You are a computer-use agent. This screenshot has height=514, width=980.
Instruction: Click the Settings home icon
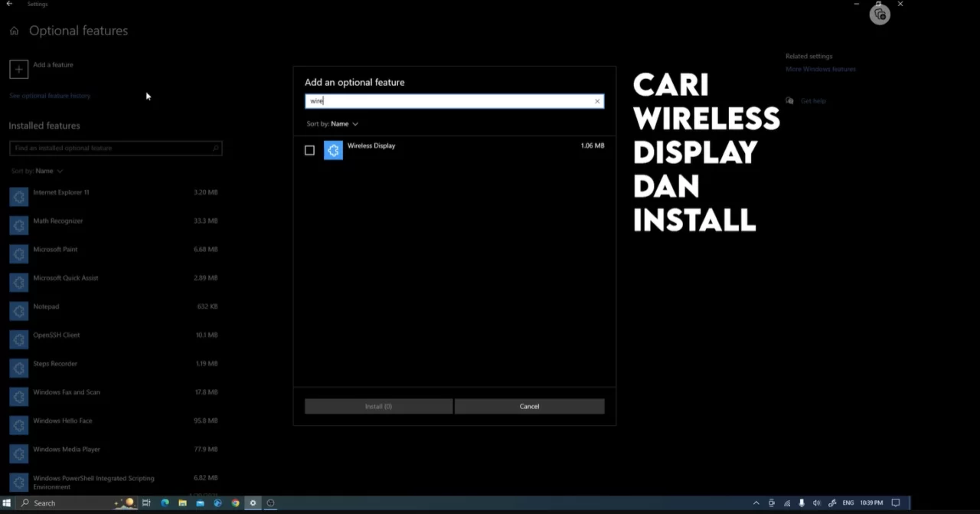click(14, 31)
